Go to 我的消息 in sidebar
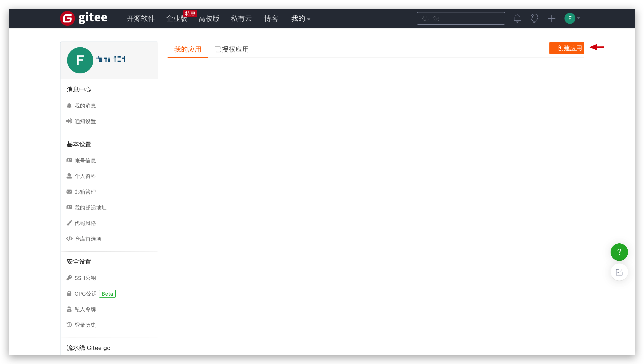 coord(85,106)
